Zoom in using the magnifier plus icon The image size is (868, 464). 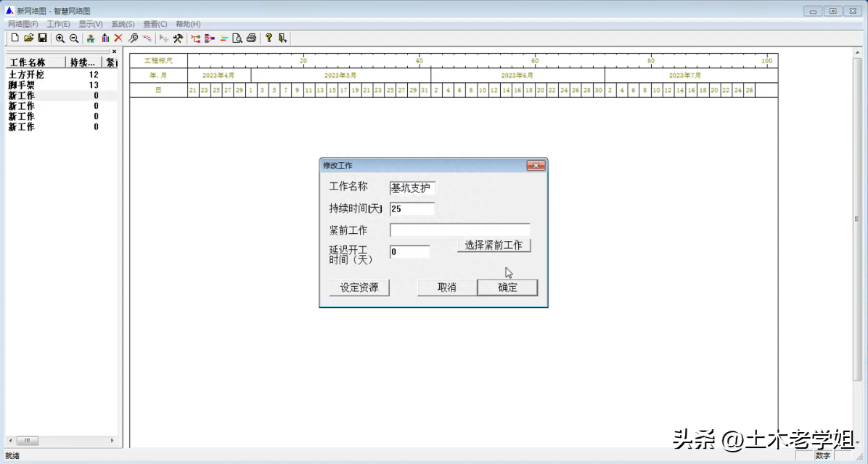click(x=60, y=38)
